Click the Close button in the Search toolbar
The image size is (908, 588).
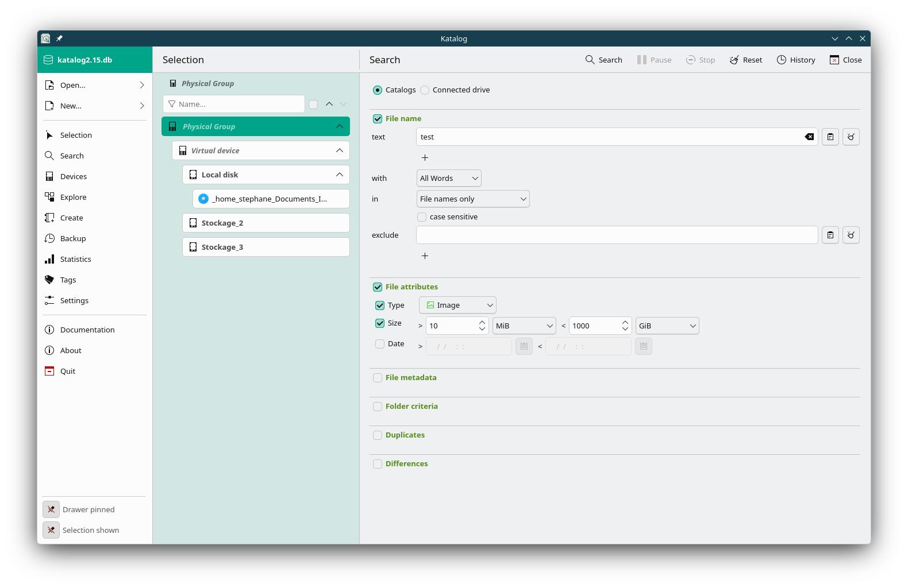845,60
